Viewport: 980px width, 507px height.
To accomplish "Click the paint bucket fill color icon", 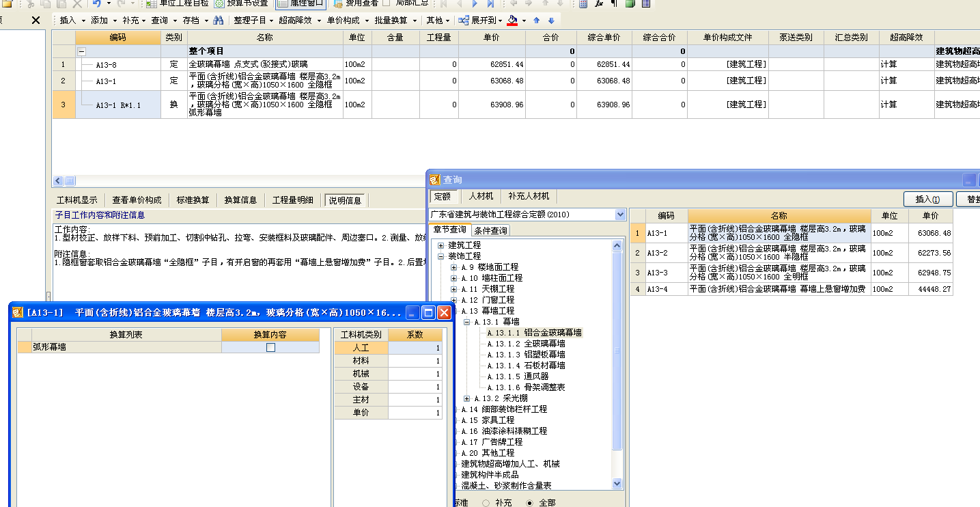I will pos(513,20).
